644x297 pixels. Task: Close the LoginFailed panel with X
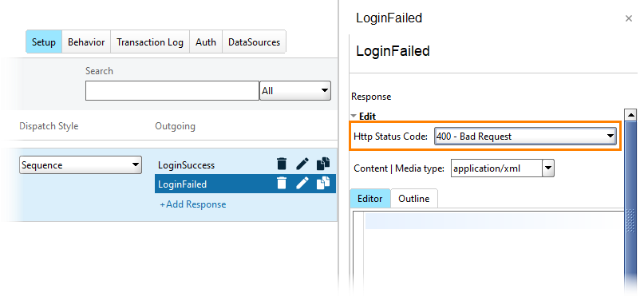click(628, 18)
